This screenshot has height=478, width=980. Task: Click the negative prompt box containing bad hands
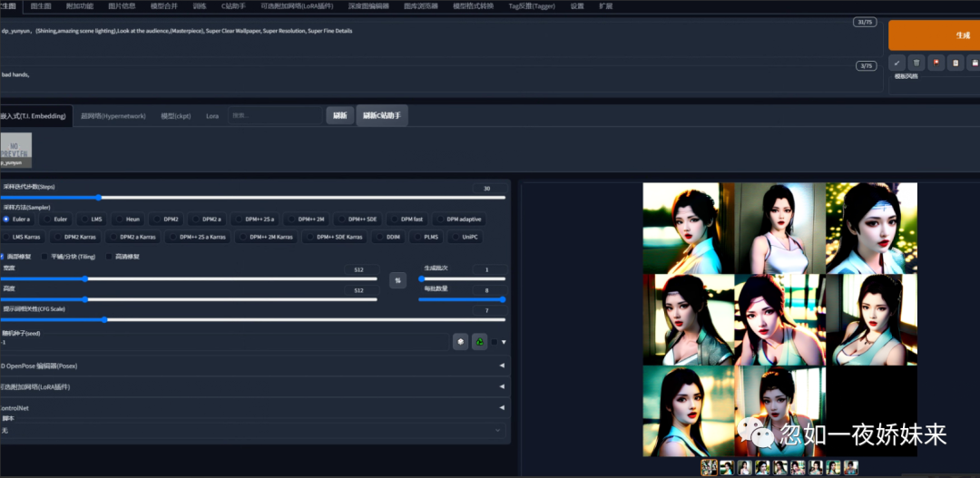pos(442,78)
